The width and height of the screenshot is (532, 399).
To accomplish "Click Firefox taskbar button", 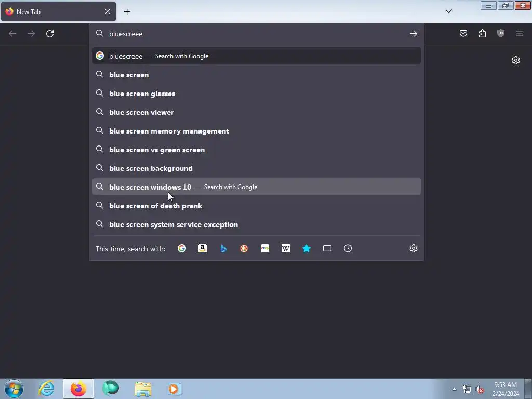I will pos(78,389).
